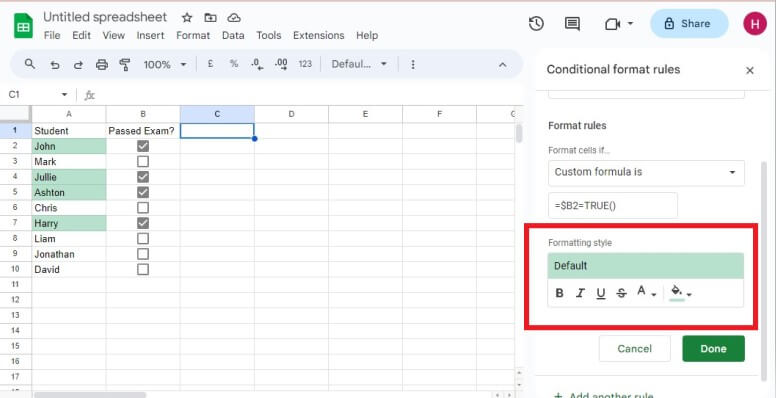Screen dimensions: 776x398
Task: Activate the paint format tool
Action: click(x=125, y=64)
